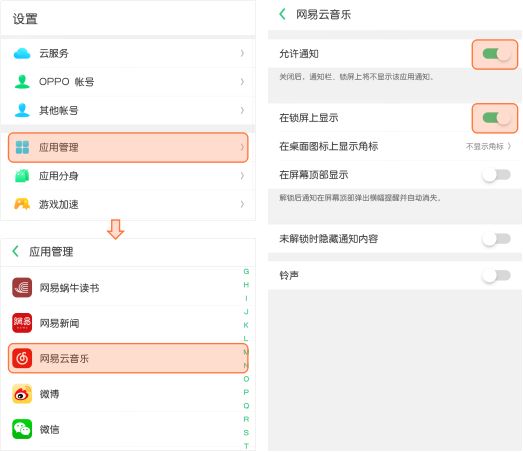Toggle the 在锁屏上显示 switch
Viewport: 523px width, 452px height.
point(496,118)
